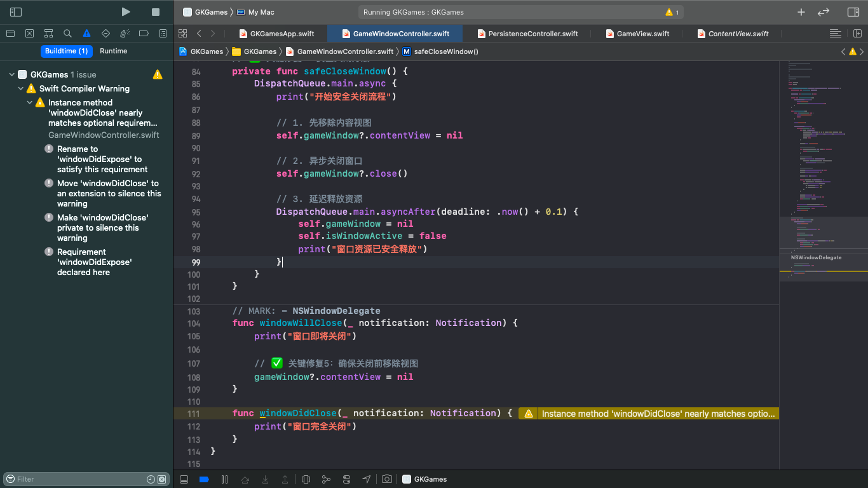
Task: Toggle the navigator sidebar visibility
Action: pyautogui.click(x=16, y=12)
